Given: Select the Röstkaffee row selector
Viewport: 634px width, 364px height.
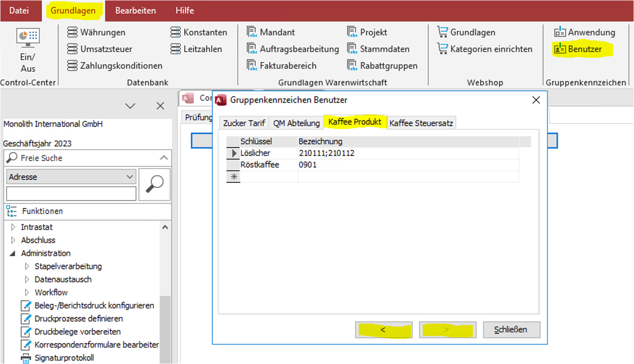Looking at the screenshot, I should (233, 165).
